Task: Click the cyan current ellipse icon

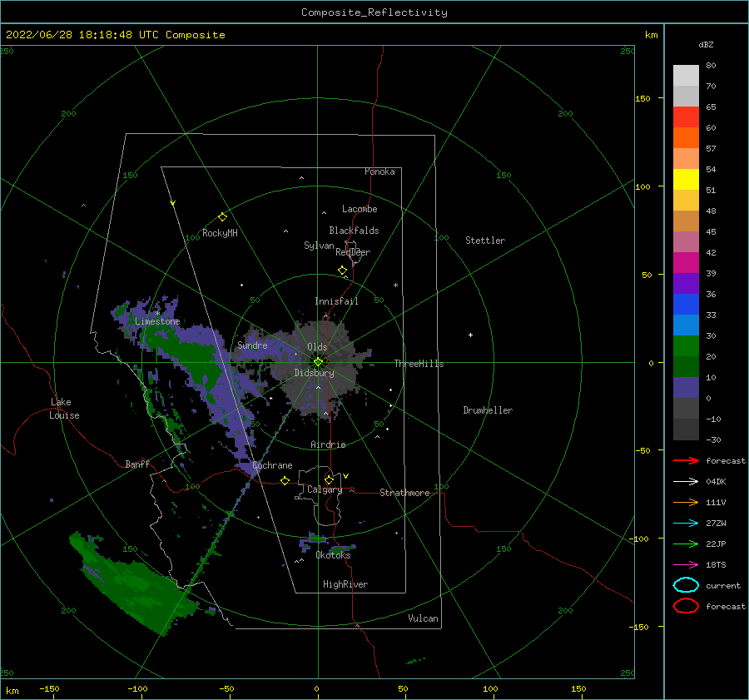Action: (686, 585)
